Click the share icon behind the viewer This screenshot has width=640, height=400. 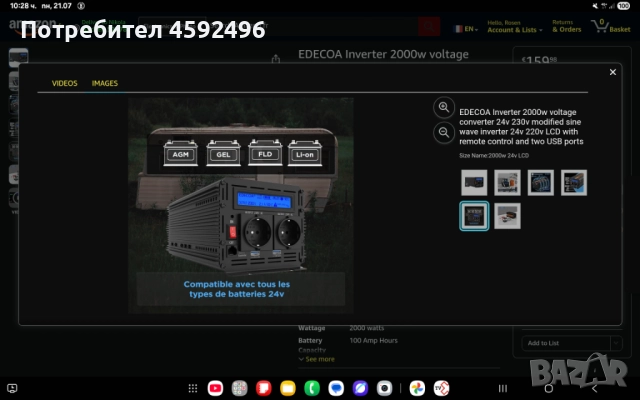pos(276,59)
